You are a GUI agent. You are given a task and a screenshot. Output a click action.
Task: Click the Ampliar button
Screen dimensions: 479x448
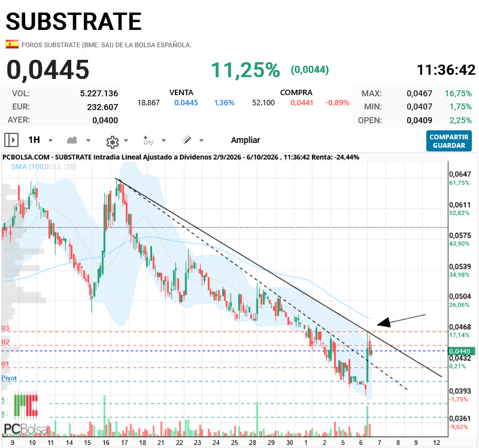point(245,140)
